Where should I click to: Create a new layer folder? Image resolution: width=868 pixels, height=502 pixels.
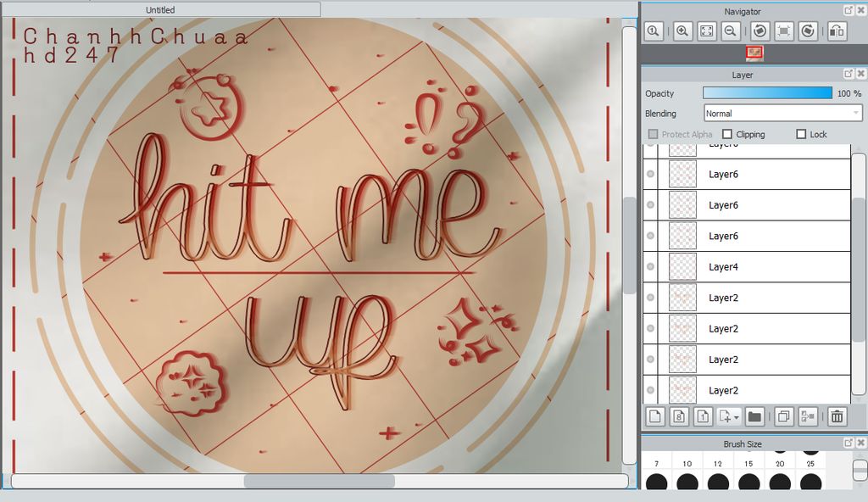click(754, 416)
